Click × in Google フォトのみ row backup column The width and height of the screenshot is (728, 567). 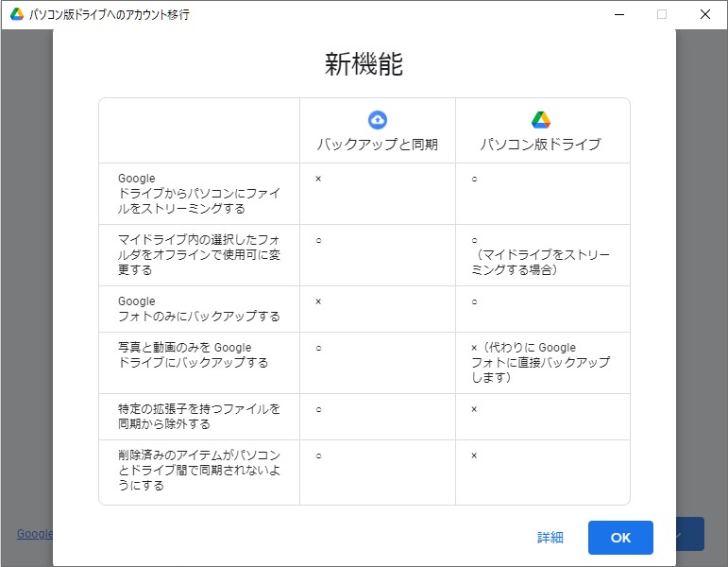[x=318, y=301]
